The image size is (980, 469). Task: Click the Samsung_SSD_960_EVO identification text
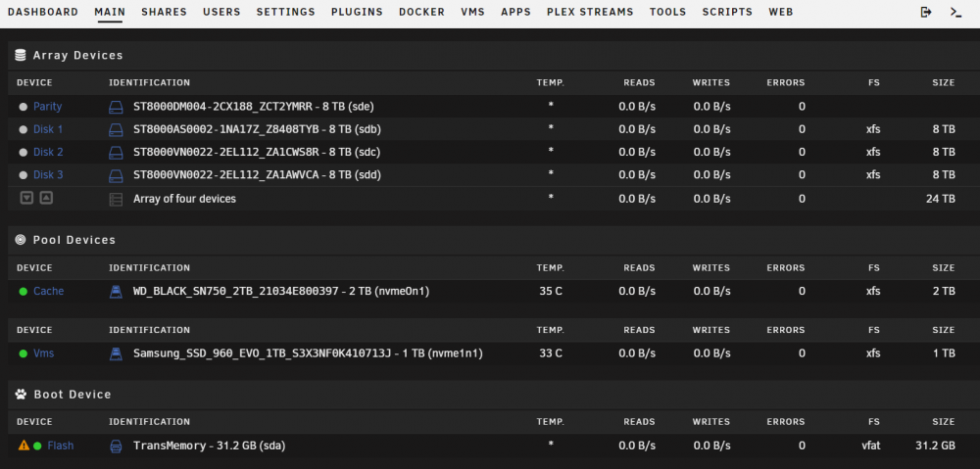click(308, 353)
